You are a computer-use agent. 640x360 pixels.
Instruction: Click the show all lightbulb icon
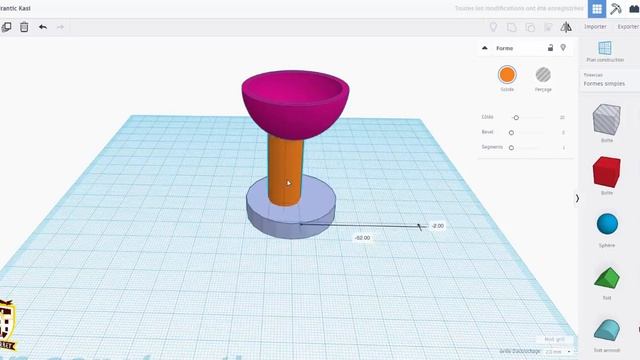(x=493, y=27)
